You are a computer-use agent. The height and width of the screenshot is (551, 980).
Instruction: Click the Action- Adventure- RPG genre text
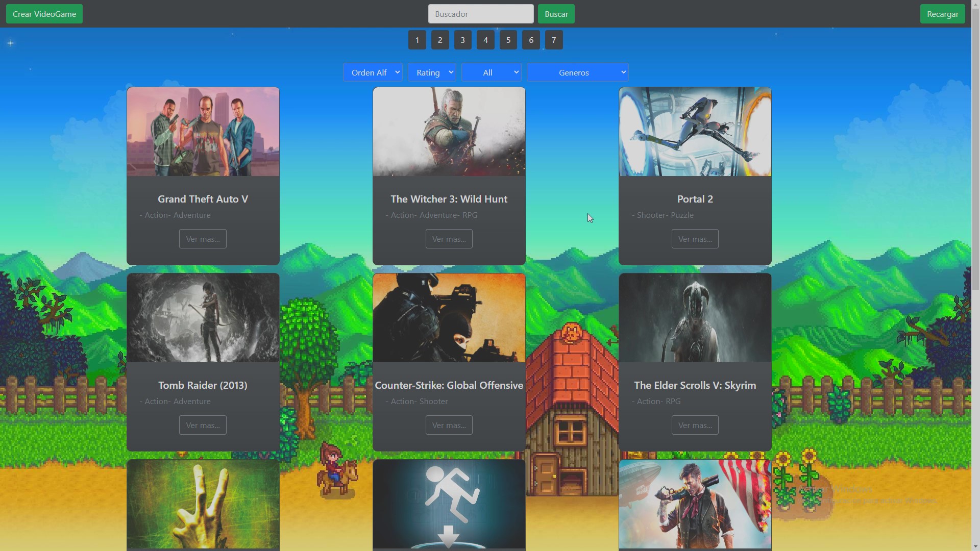coord(432,215)
